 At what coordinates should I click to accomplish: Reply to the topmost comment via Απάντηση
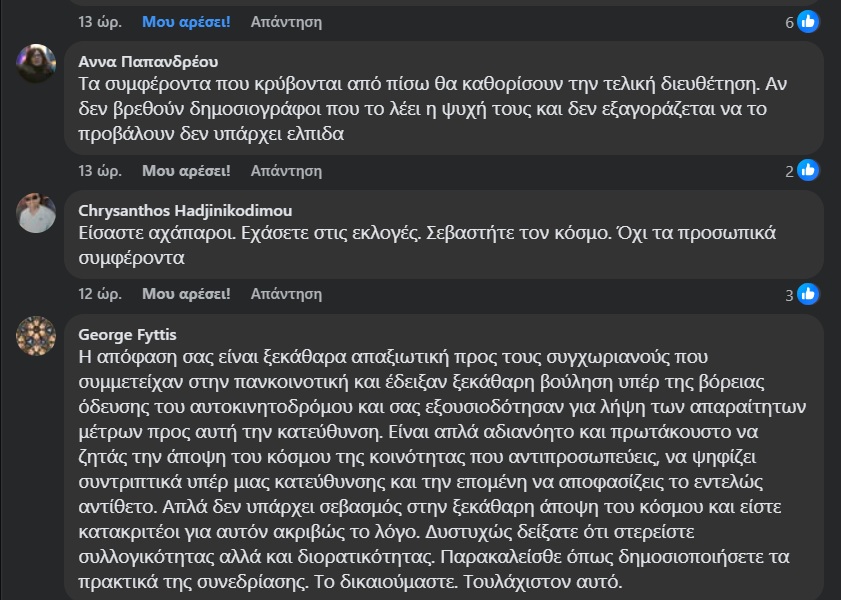(286, 20)
